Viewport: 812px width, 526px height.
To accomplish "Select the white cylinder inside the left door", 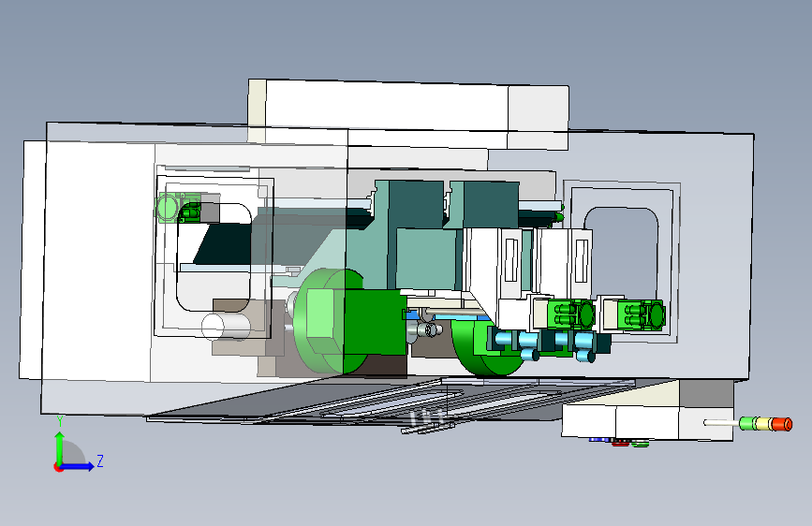I will [226, 327].
